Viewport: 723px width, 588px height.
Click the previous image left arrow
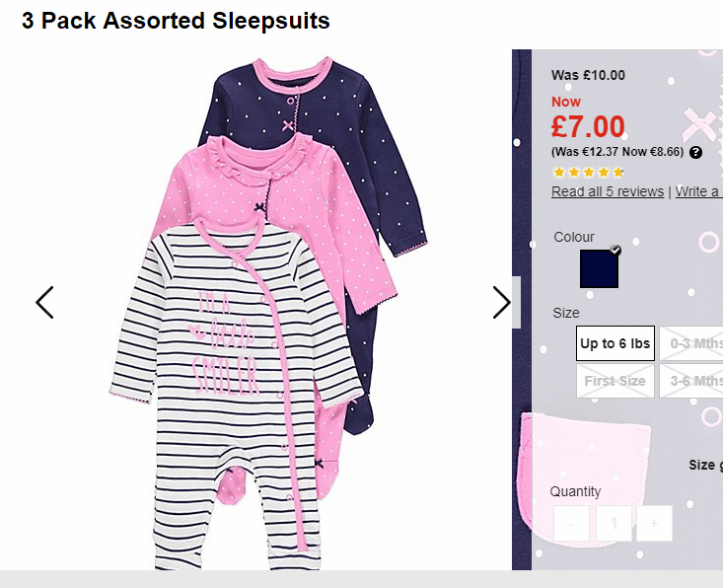44,303
